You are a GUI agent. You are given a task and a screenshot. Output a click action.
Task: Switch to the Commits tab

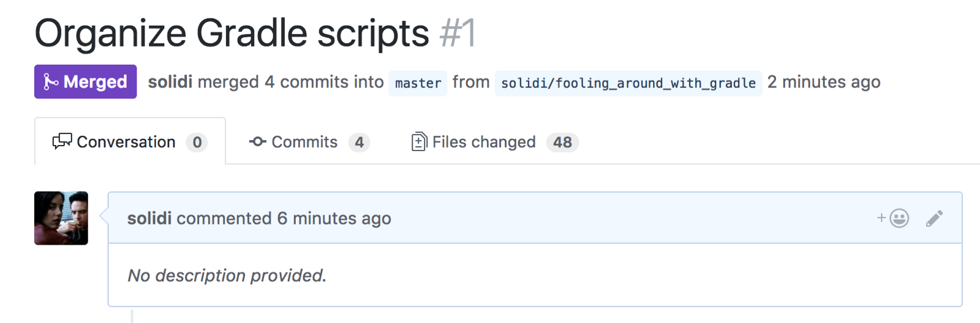click(x=304, y=142)
